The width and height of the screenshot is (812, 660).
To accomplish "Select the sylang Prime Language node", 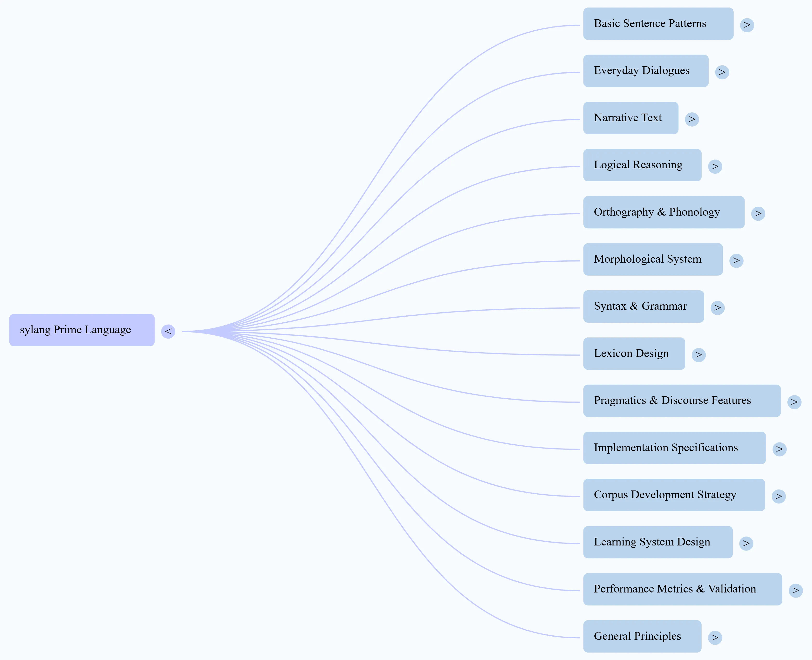I will pos(82,330).
